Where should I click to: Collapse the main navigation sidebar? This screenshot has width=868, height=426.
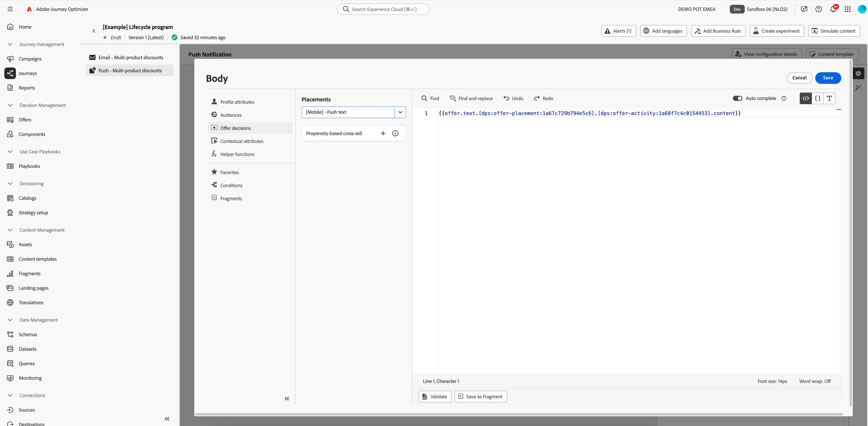(167, 419)
